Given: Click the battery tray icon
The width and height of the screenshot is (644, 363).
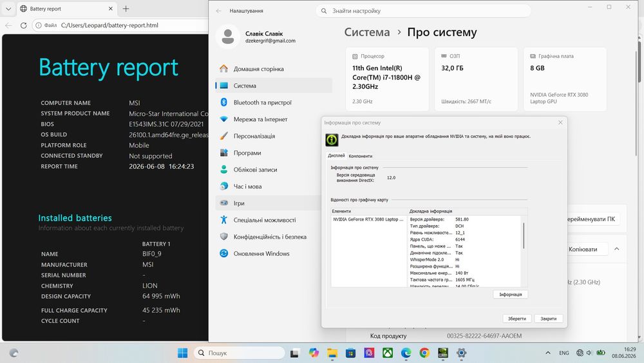Looking at the screenshot, I should coord(600,353).
